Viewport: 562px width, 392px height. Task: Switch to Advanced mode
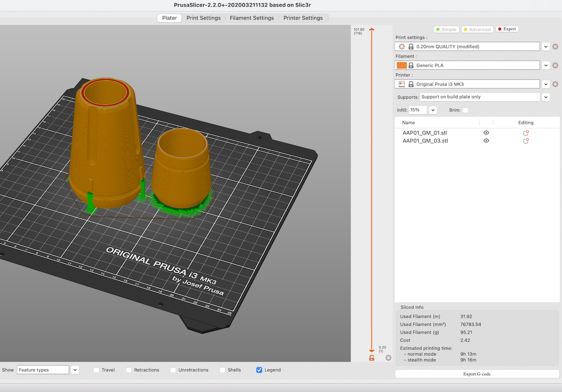(x=477, y=29)
